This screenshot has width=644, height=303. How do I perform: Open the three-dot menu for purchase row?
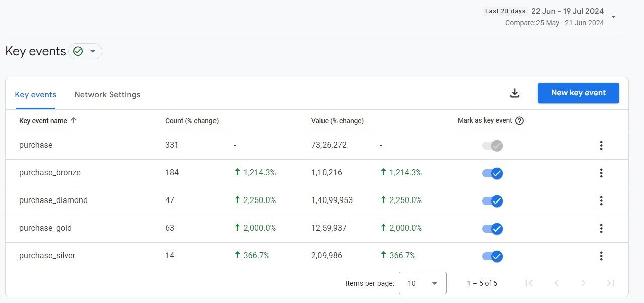point(601,145)
